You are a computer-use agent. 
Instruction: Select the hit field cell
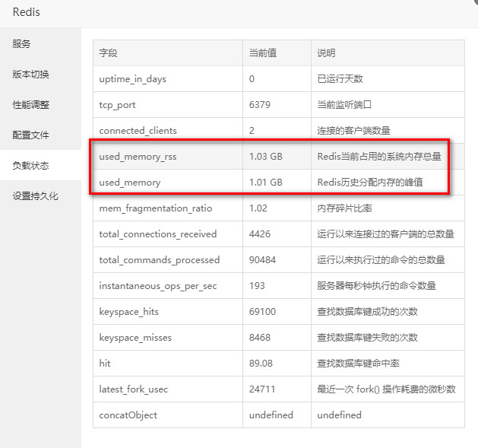click(168, 363)
